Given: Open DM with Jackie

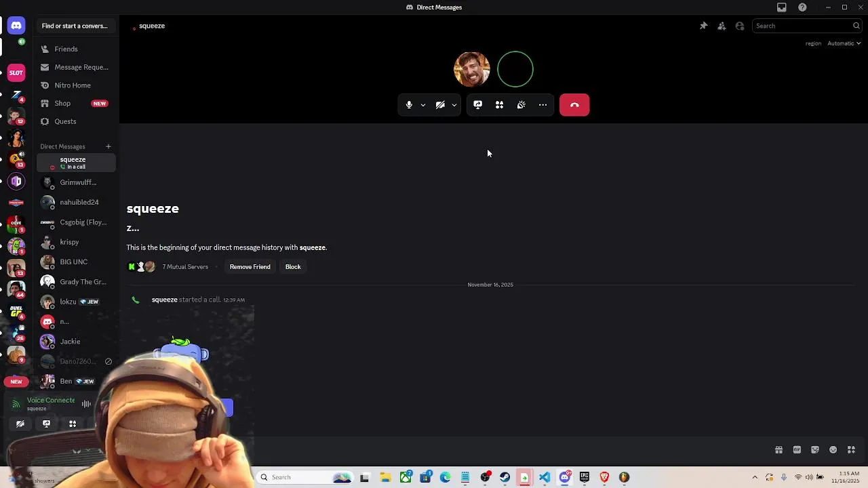Looking at the screenshot, I should coord(76,342).
